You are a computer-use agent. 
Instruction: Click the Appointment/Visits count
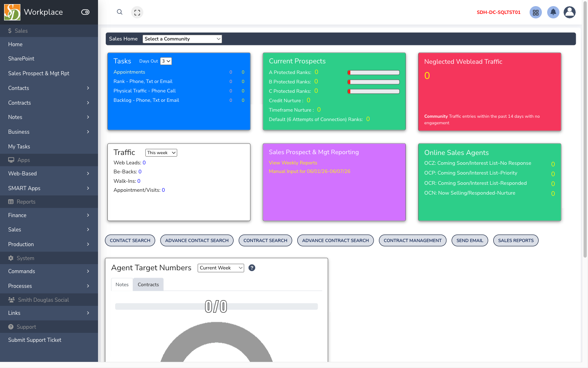[163, 190]
